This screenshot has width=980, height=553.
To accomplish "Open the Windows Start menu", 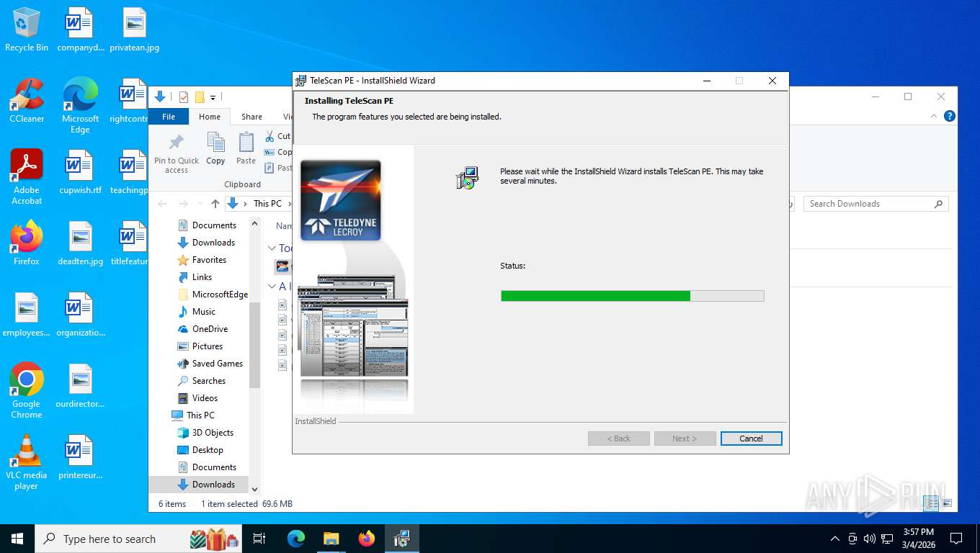I will [x=17, y=539].
